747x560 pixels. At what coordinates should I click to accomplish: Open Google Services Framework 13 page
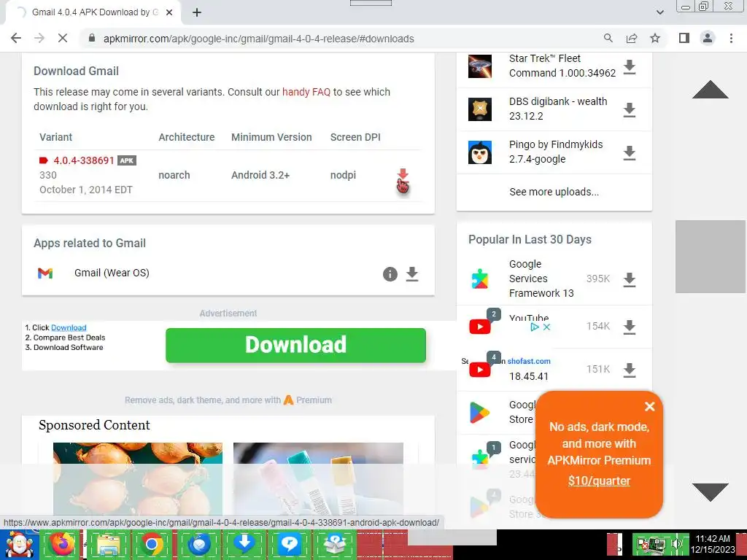pos(541,279)
